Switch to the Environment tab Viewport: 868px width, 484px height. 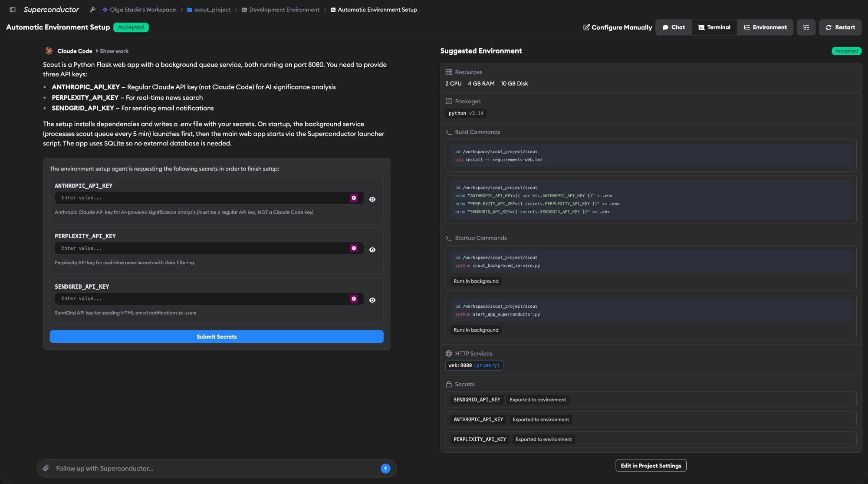click(x=765, y=27)
